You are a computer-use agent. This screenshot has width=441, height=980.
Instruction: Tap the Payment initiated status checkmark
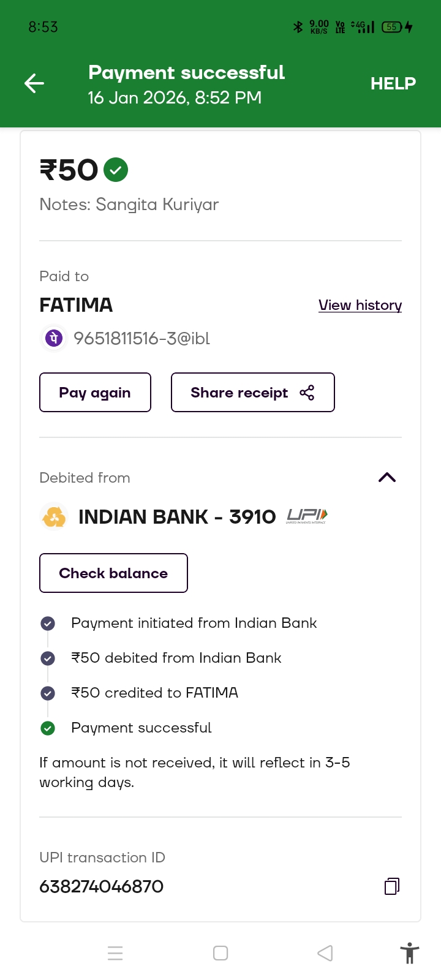coord(48,624)
